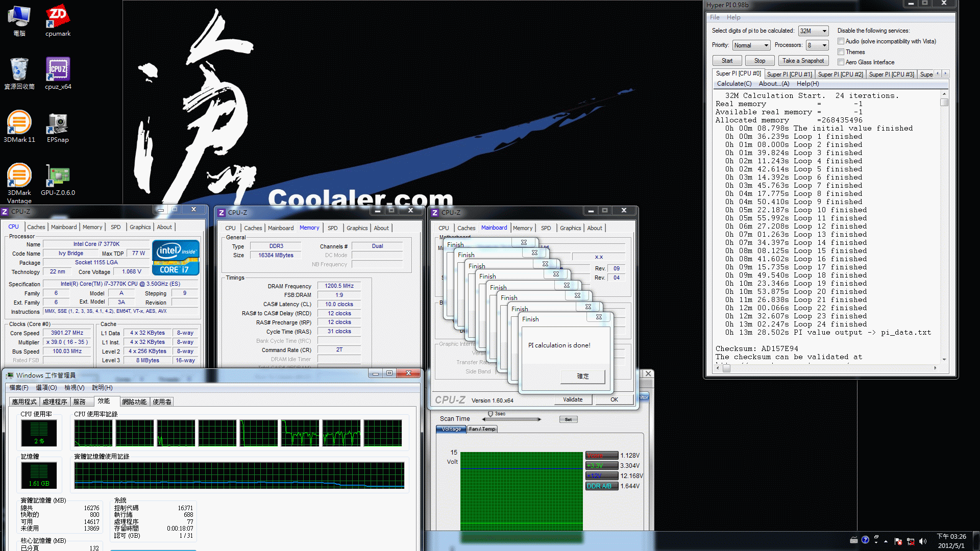980x551 pixels.
Task: Click the Z icon of CPU-Z CPU window
Action: point(5,211)
